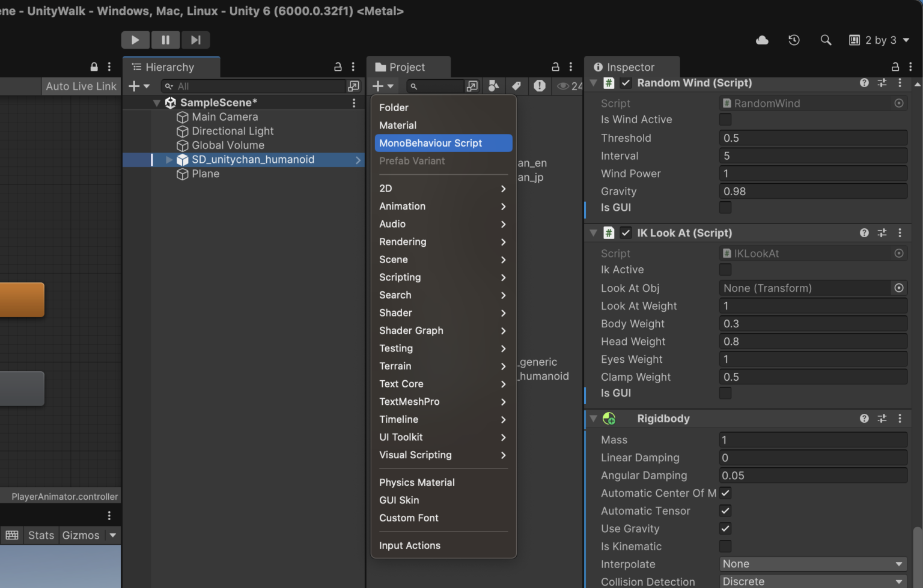Lock the Inspector panel
This screenshot has height=588, width=923.
(x=895, y=67)
